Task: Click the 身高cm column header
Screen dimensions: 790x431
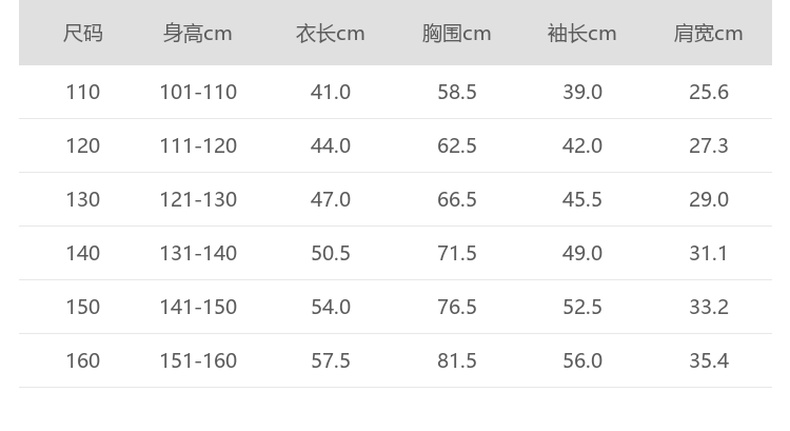Action: pyautogui.click(x=197, y=34)
